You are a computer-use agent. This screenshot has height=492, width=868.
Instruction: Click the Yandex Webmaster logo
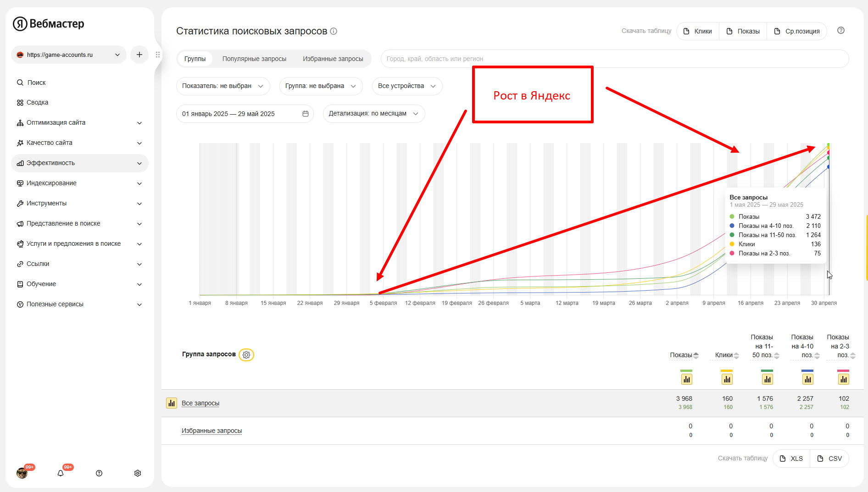point(49,23)
